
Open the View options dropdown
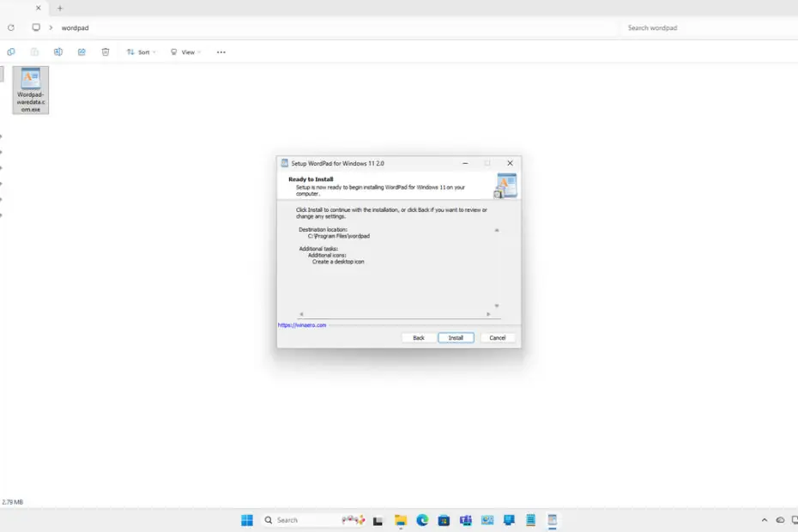click(184, 51)
